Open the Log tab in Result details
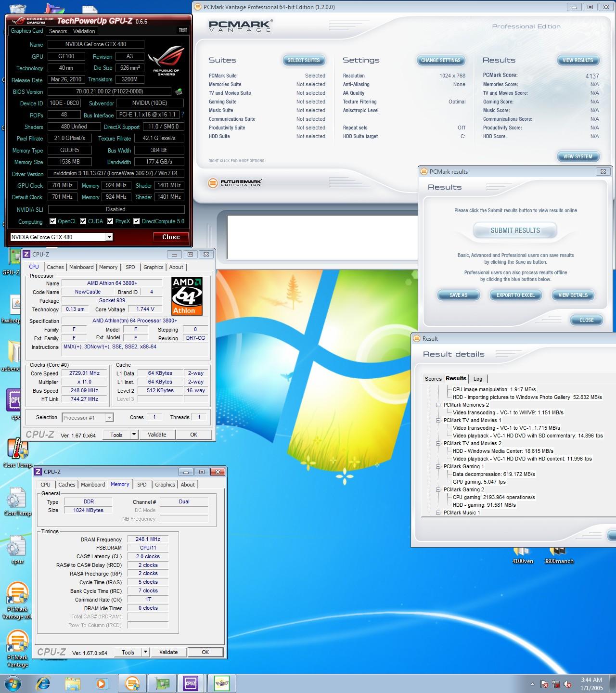The image size is (616, 693). click(478, 379)
